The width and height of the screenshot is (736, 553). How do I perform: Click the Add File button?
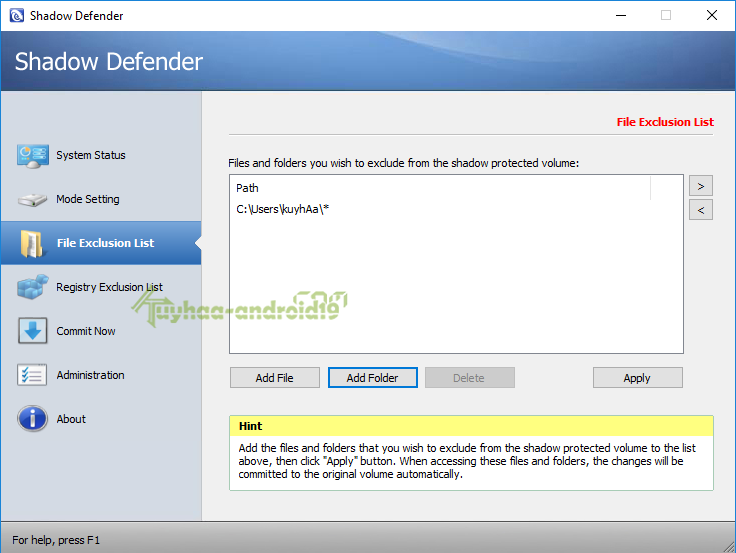[275, 378]
